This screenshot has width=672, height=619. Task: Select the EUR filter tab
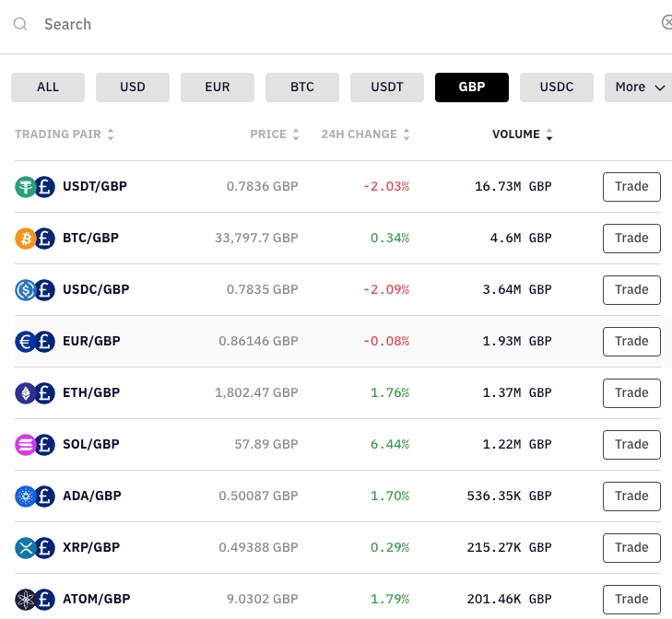tap(218, 88)
